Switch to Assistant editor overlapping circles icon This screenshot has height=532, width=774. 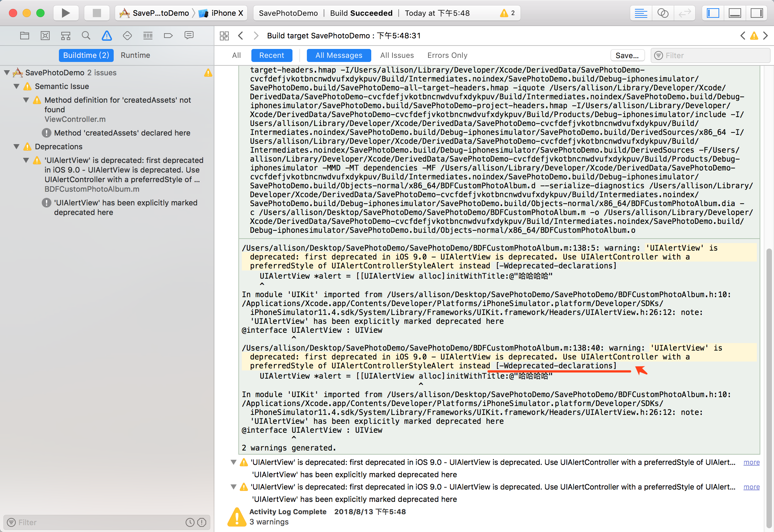(663, 13)
